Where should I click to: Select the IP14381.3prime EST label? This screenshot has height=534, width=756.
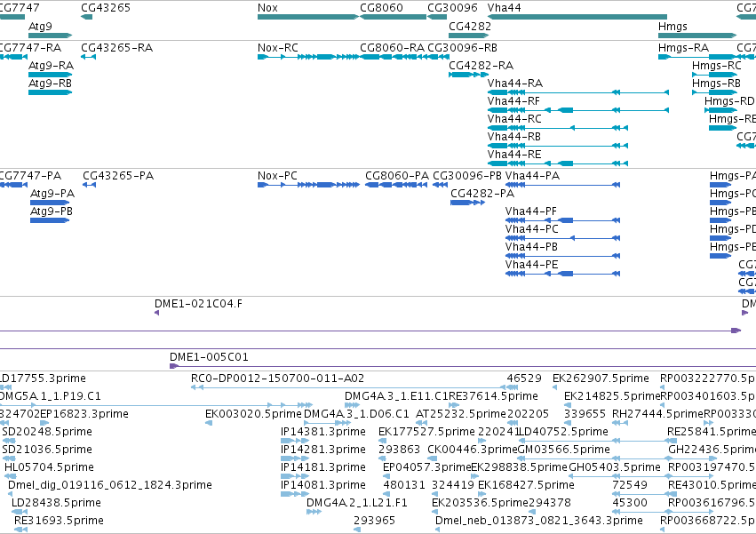[x=323, y=432]
